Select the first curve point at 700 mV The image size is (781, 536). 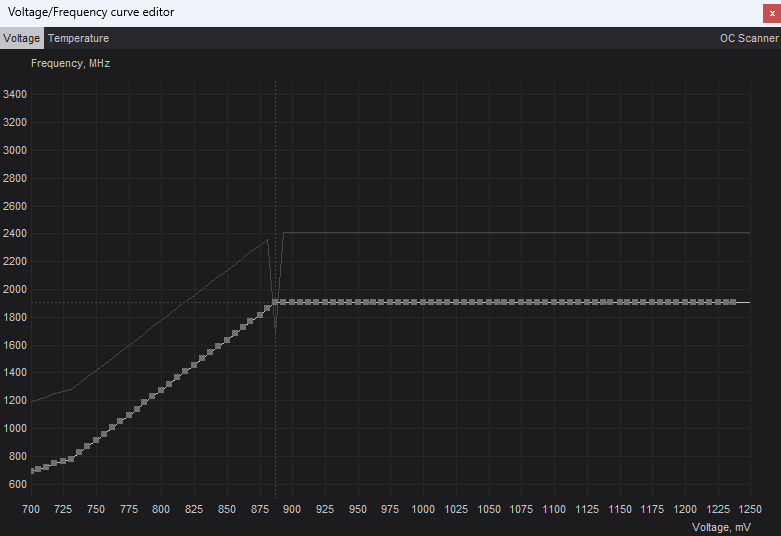tap(31, 470)
